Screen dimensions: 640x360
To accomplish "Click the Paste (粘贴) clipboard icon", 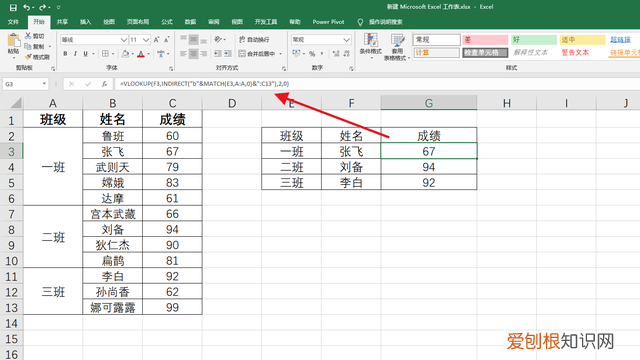I will click(x=13, y=41).
